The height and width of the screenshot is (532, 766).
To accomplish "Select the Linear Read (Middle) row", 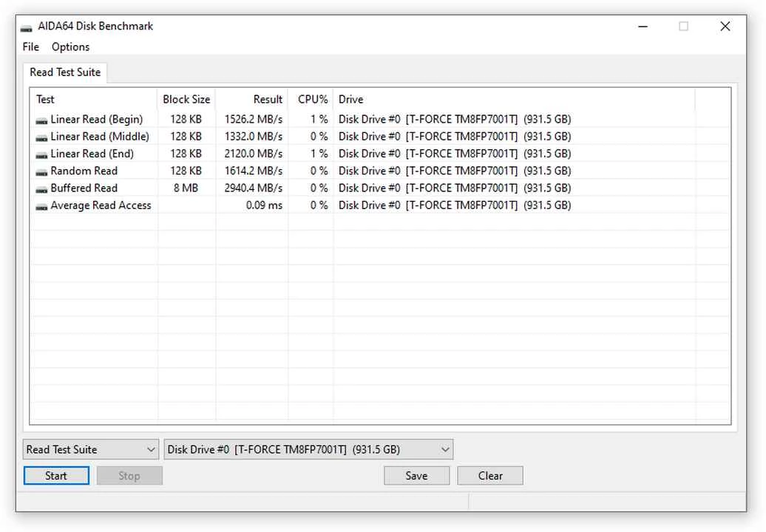I will 380,137.
